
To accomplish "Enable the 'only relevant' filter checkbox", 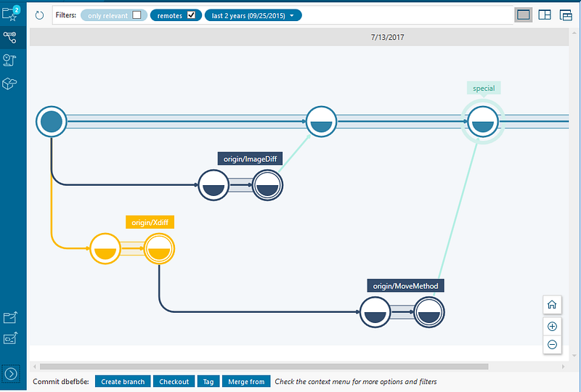I will tap(137, 15).
